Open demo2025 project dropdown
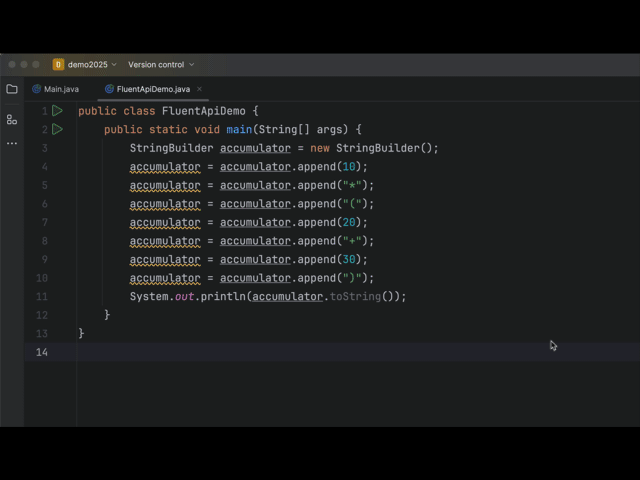This screenshot has width=640, height=480. click(92, 64)
